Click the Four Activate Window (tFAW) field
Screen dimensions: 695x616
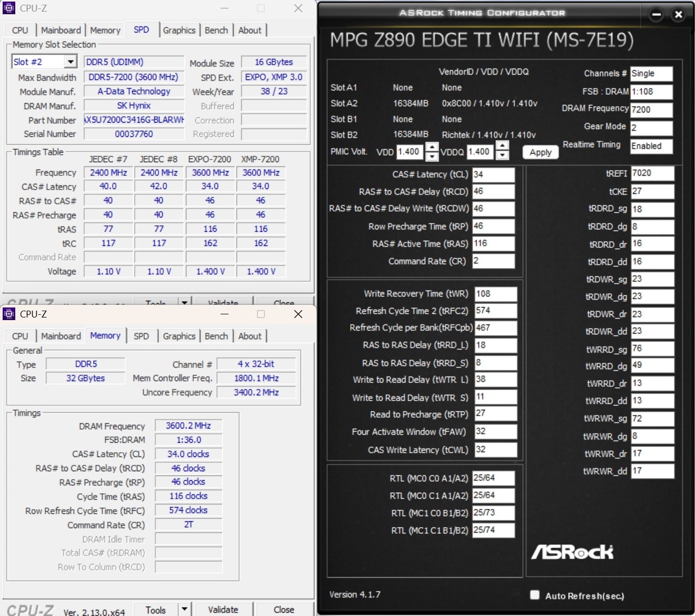point(495,432)
